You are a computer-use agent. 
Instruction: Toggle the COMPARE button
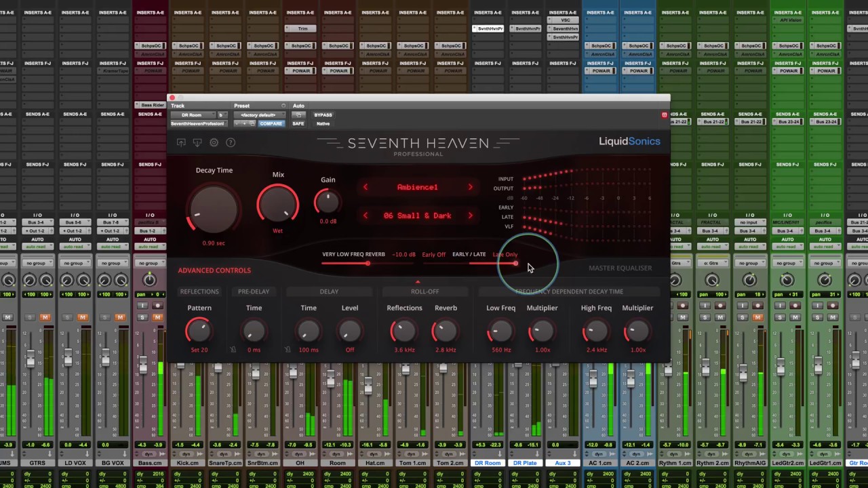click(x=270, y=123)
